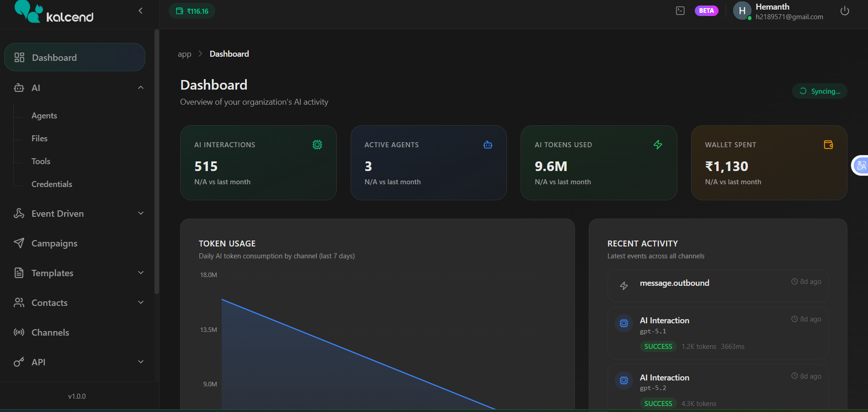Open Channels in the sidebar
This screenshot has width=868, height=412.
(x=50, y=332)
